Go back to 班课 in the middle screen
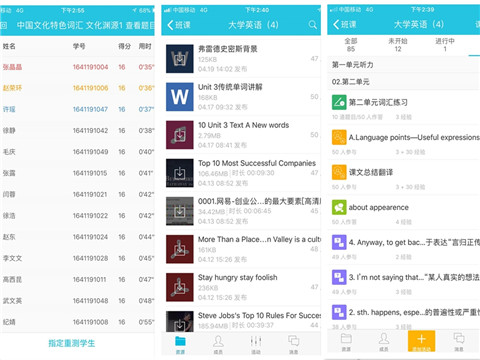This screenshot has height=360, width=480. point(179,25)
